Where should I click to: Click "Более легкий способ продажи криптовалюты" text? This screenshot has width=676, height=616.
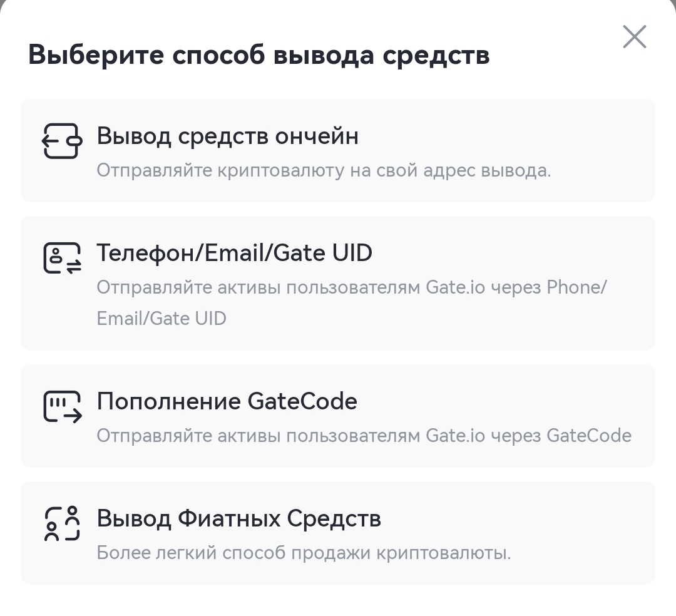[x=304, y=553]
